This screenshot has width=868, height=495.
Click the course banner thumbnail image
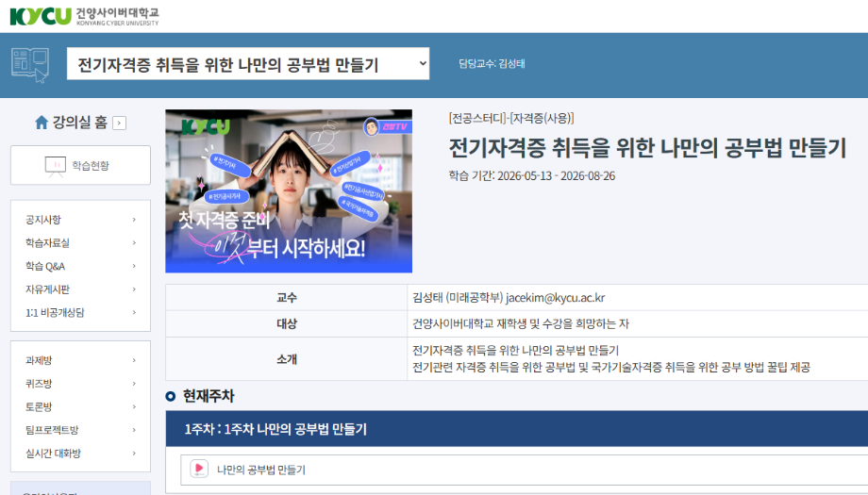tap(289, 190)
